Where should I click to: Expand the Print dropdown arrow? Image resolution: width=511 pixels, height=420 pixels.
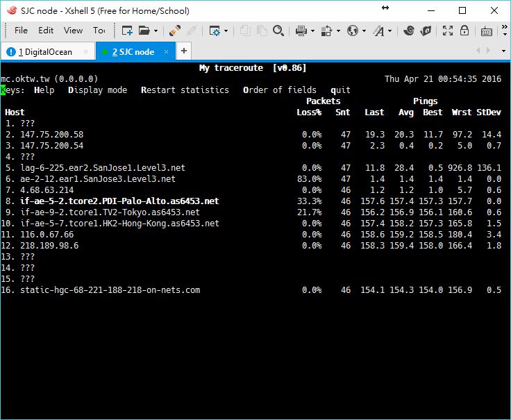tap(312, 31)
